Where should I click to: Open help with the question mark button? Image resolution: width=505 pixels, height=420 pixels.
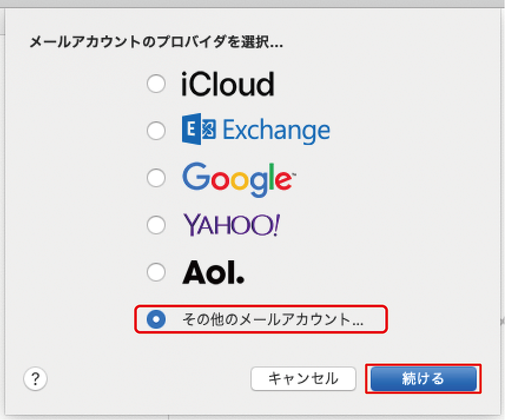(x=35, y=379)
